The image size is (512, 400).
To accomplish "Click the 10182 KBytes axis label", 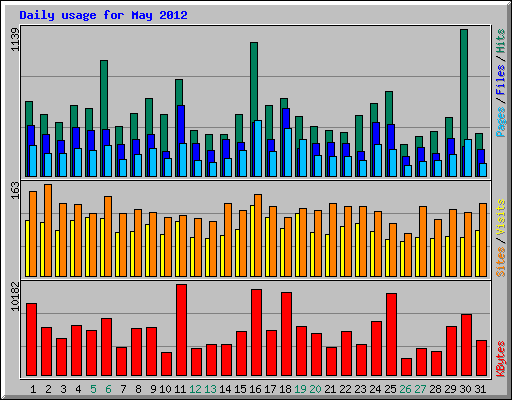I will (15, 296).
